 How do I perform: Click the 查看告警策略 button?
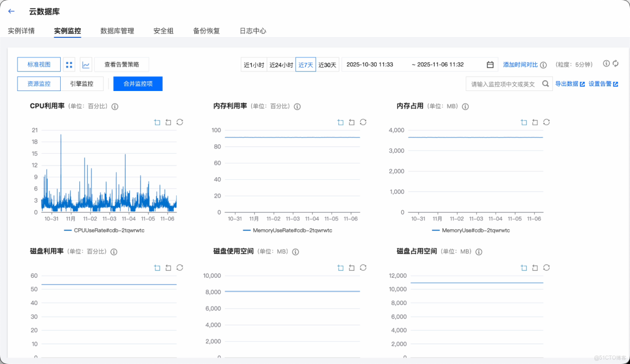pos(121,64)
